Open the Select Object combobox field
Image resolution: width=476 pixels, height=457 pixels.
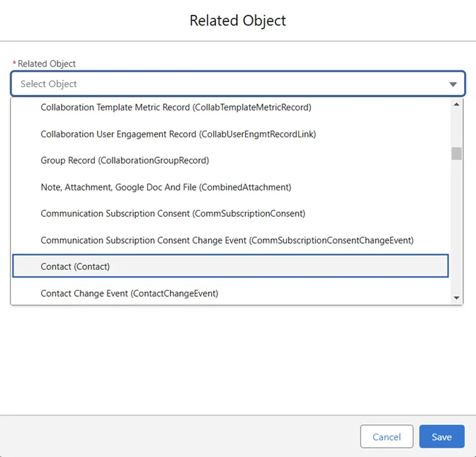coord(227,84)
